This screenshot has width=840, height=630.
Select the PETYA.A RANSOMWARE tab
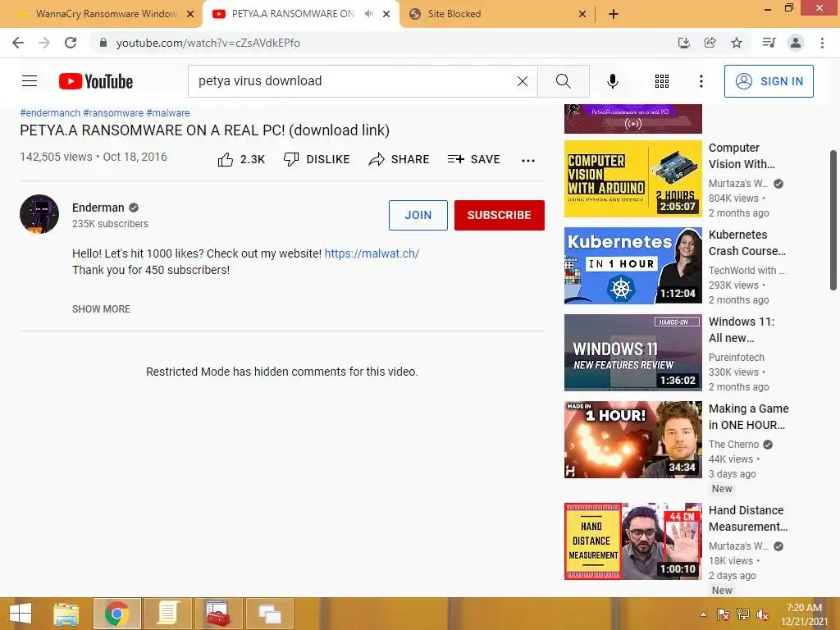pyautogui.click(x=292, y=14)
